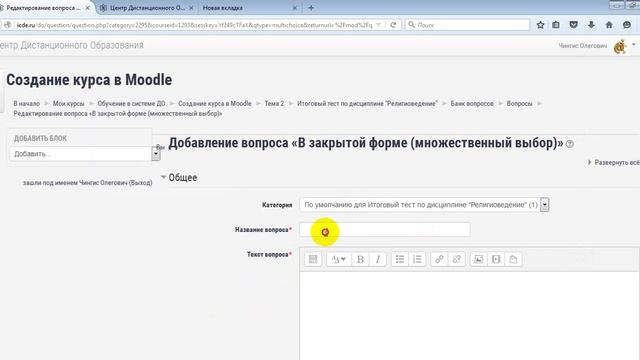Image resolution: width=640 pixels, height=360 pixels.
Task: Click the browser address bar URL
Action: (194, 25)
